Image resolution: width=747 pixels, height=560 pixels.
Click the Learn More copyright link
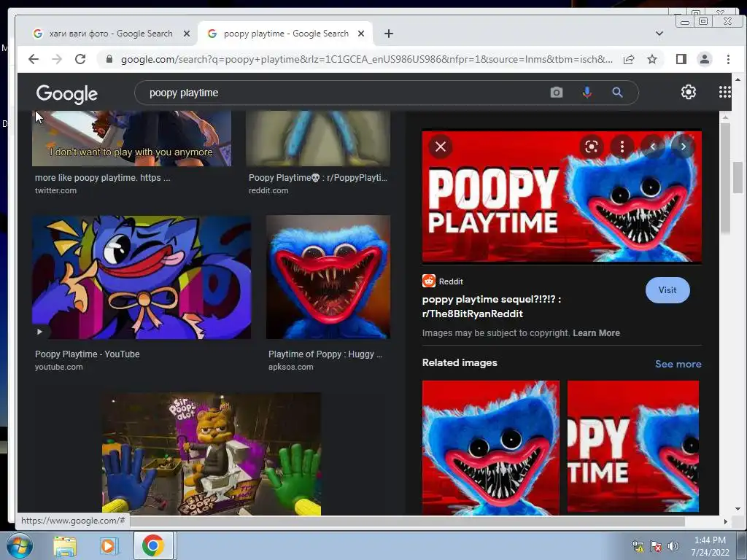[x=596, y=332]
